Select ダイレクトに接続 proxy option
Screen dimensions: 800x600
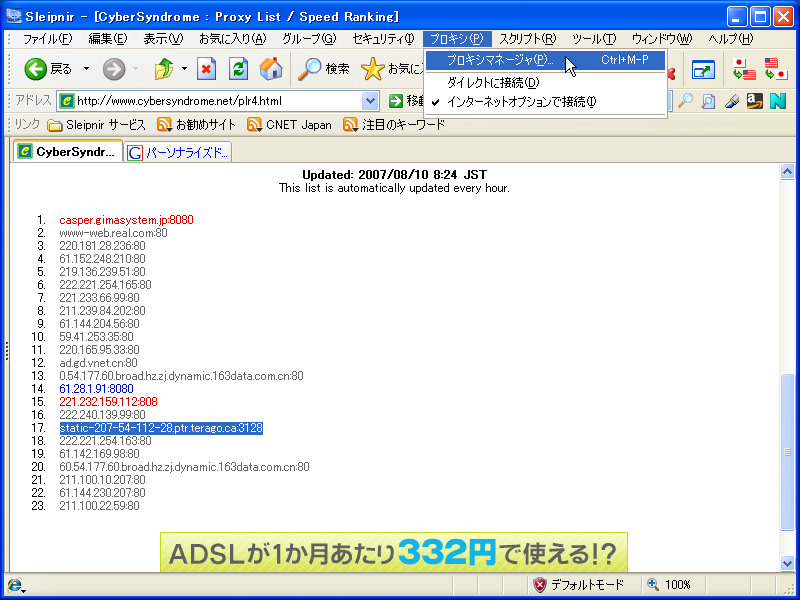tap(545, 83)
